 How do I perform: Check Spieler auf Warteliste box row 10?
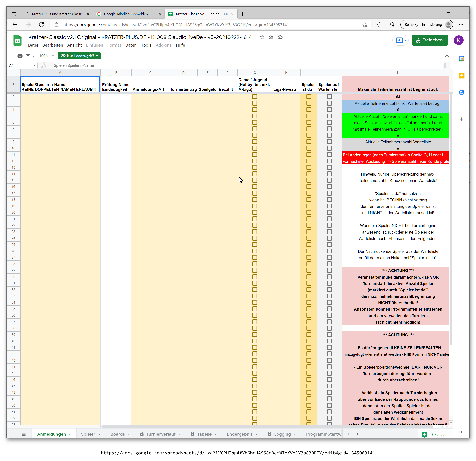[329, 148]
